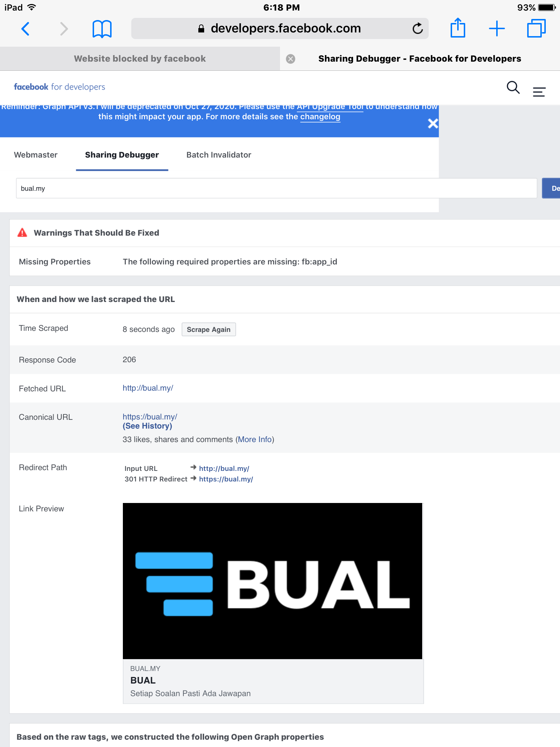Dismiss the blue Graph API reminder banner
The width and height of the screenshot is (560, 747).
(x=433, y=124)
